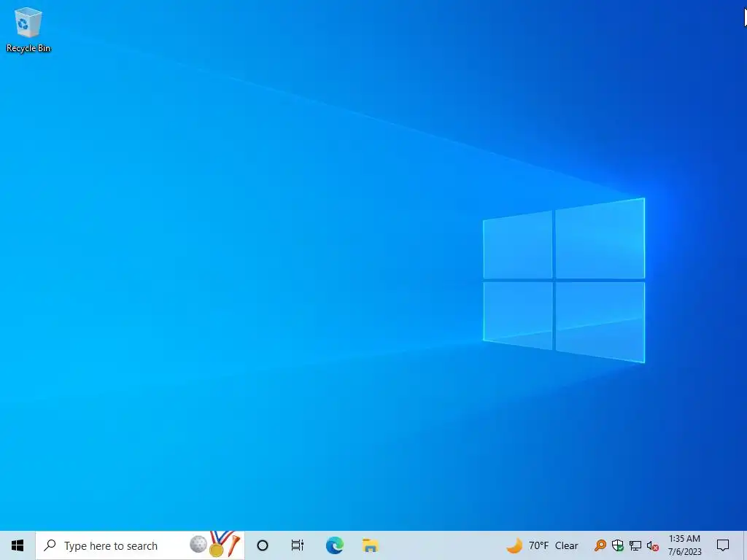Open Task View on the taskbar
747x560 pixels.
[x=298, y=545]
